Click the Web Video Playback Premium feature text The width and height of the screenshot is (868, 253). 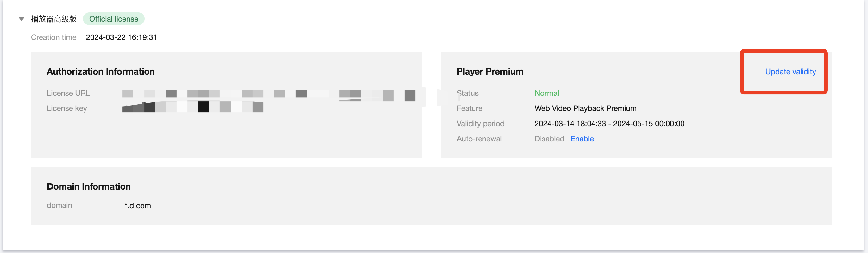pos(585,108)
